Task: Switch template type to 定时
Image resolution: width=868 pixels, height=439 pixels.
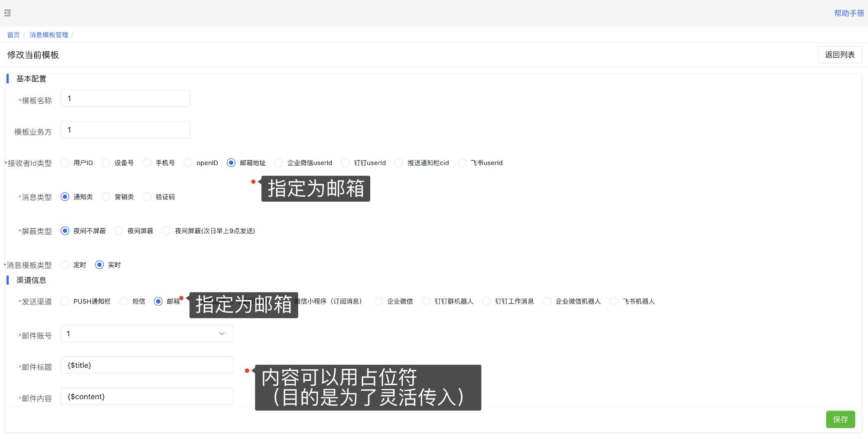Action: pyautogui.click(x=65, y=265)
